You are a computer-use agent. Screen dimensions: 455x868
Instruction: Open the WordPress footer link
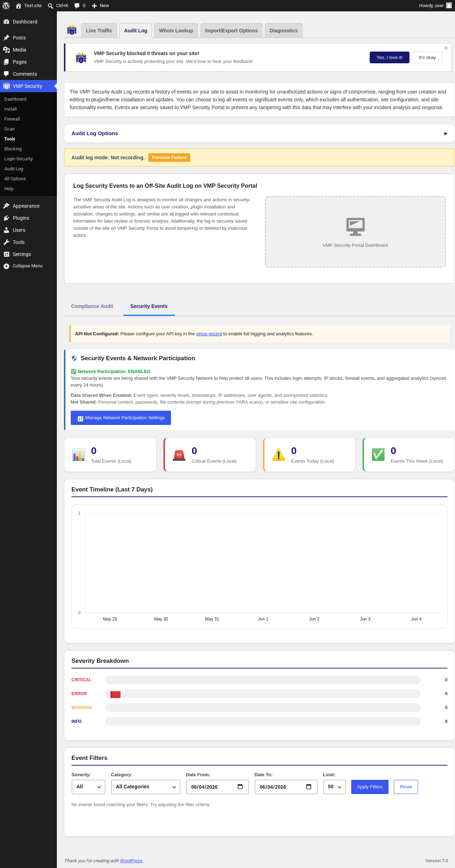(x=131, y=861)
